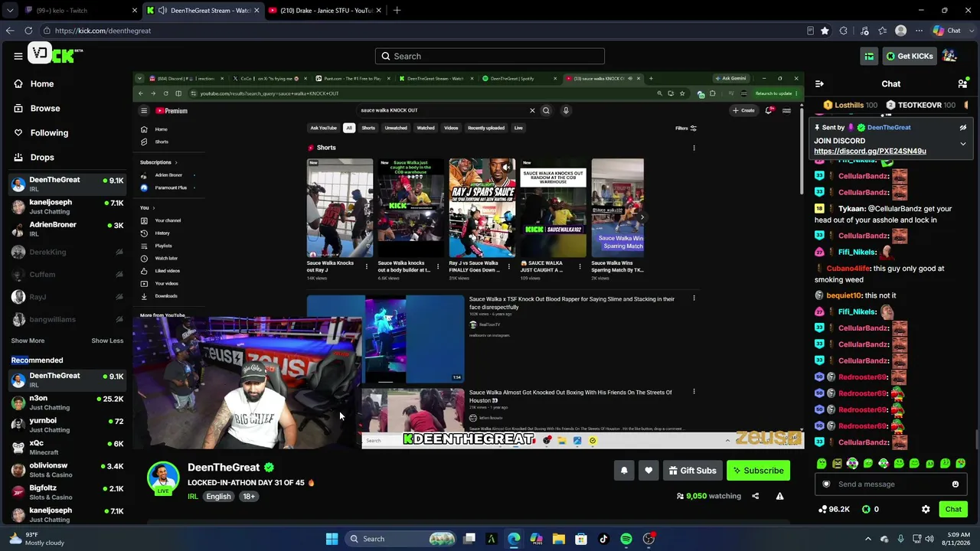The height and width of the screenshot is (551, 980).
Task: Follow the channel with the heart button
Action: (648, 471)
